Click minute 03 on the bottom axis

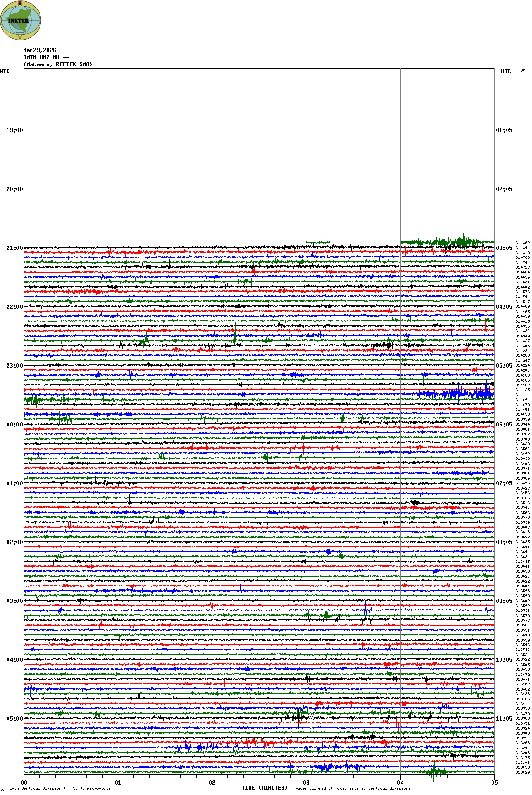(306, 783)
